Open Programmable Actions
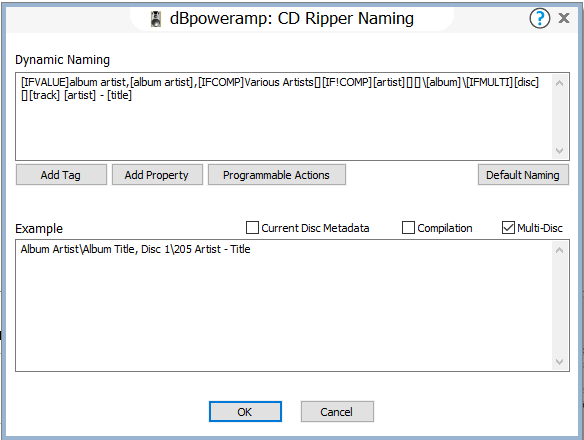 click(x=277, y=175)
